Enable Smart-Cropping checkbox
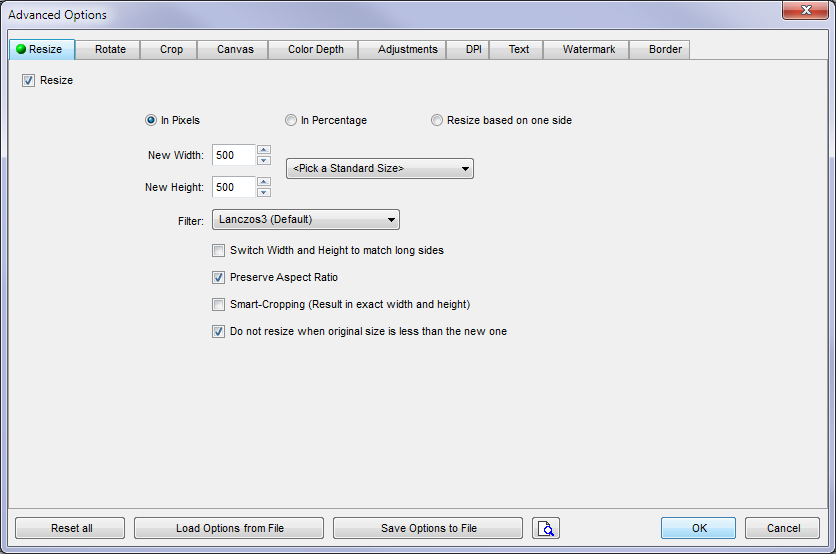Screen dimensions: 836x554 pos(219,305)
